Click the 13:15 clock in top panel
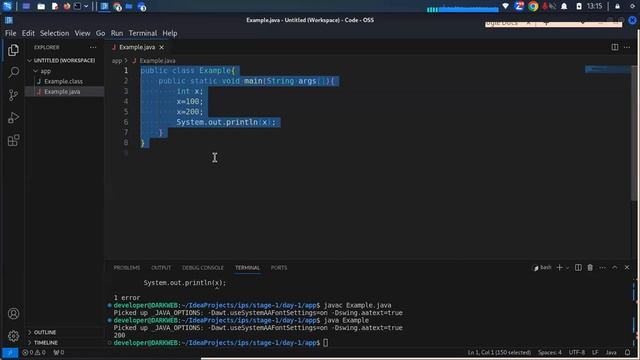The image size is (640, 360). [594, 6]
